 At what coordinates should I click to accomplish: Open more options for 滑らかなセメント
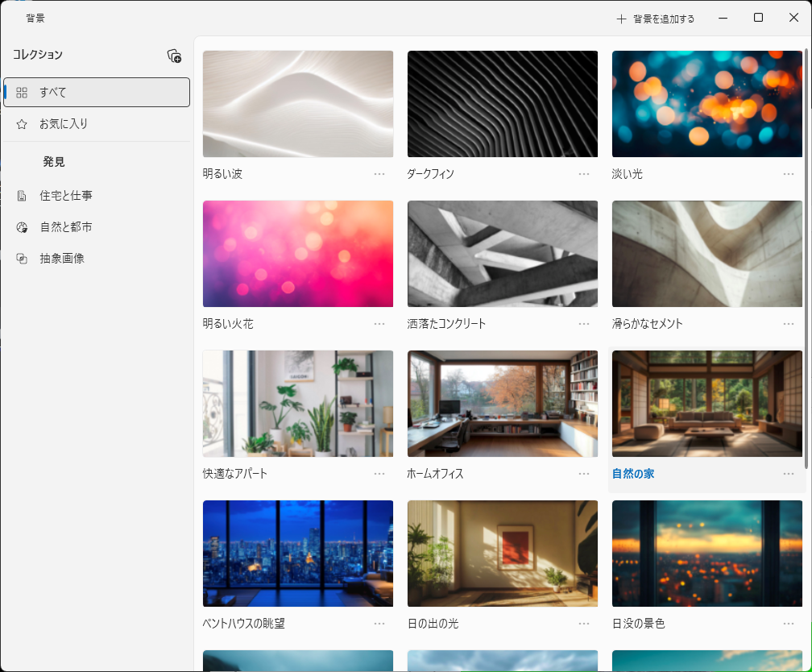point(789,324)
